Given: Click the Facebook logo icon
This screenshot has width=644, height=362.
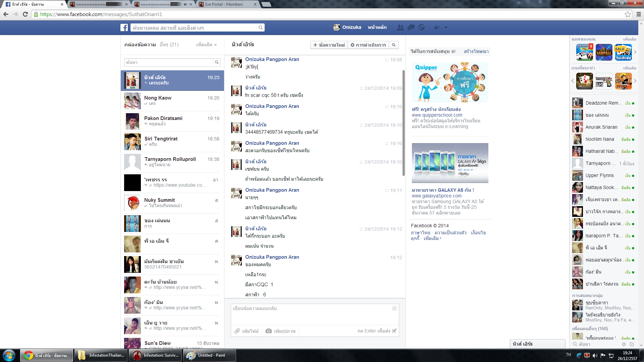Looking at the screenshot, I should tap(124, 27).
